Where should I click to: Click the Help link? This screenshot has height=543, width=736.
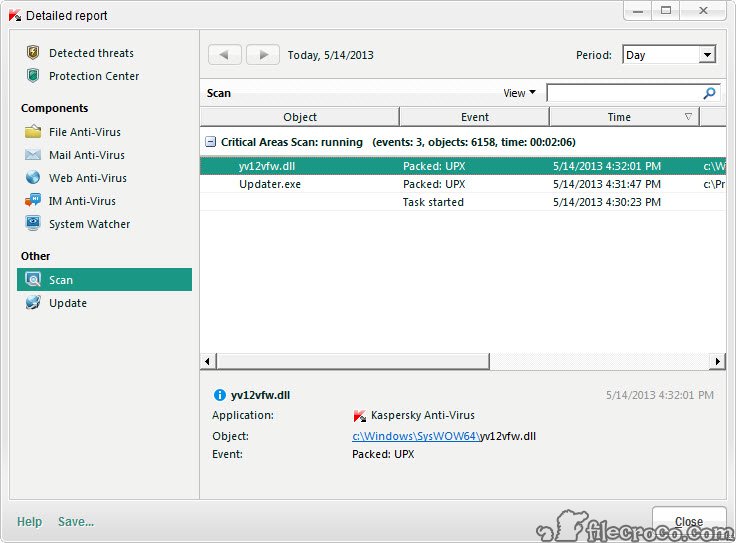(x=30, y=521)
